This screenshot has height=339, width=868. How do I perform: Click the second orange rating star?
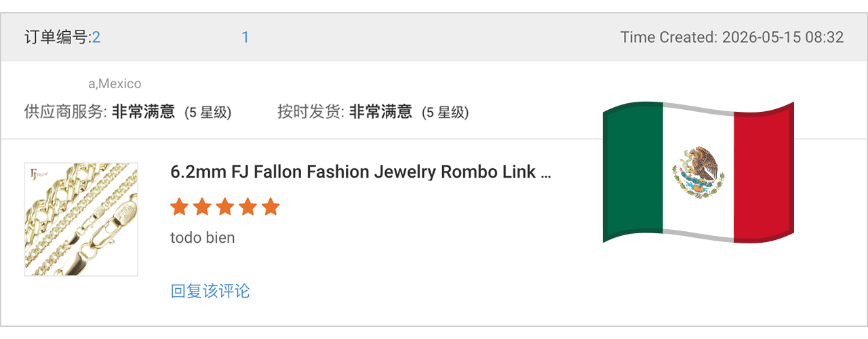coord(202,207)
